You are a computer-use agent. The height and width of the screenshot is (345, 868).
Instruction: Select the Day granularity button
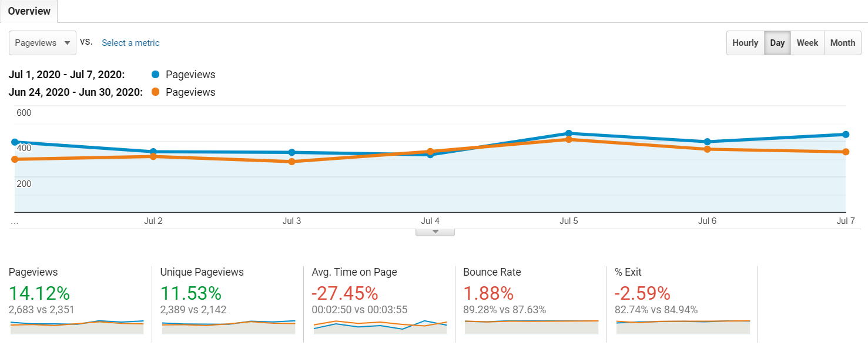777,43
